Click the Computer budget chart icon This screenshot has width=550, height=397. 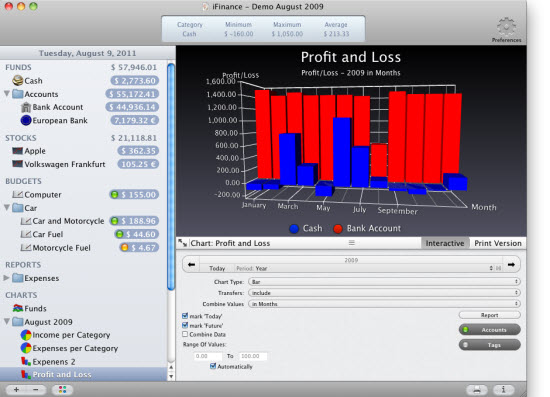18,194
